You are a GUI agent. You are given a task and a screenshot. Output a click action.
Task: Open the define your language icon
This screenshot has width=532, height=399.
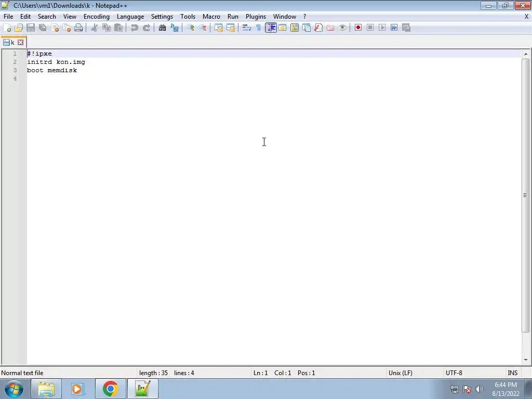pyautogui.click(x=282, y=28)
